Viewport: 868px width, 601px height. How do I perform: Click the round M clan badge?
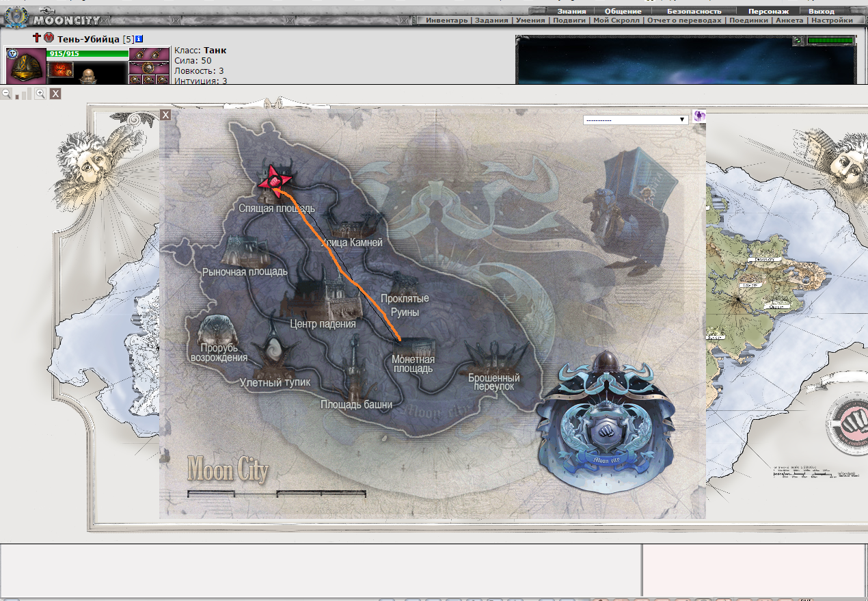pos(49,38)
